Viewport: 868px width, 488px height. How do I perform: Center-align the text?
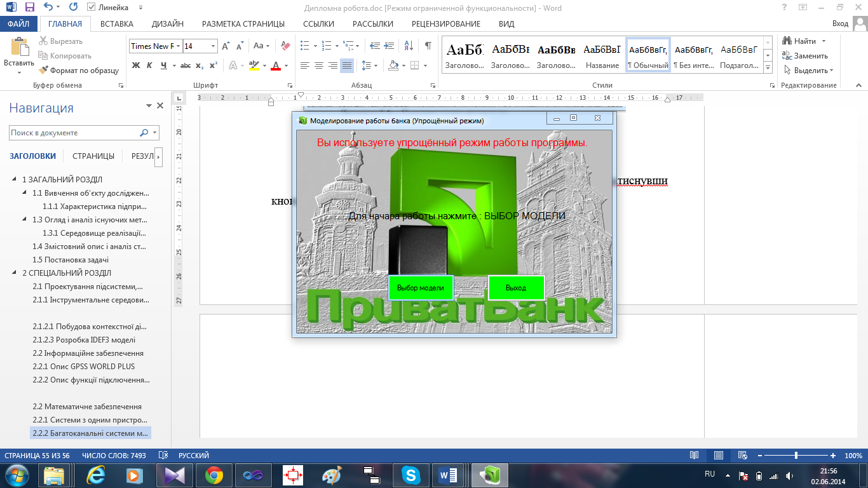pyautogui.click(x=319, y=65)
